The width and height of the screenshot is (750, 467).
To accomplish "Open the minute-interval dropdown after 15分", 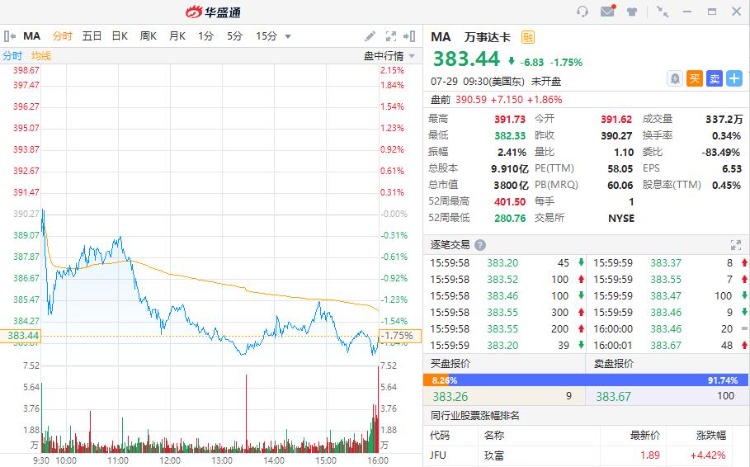I will tap(288, 36).
